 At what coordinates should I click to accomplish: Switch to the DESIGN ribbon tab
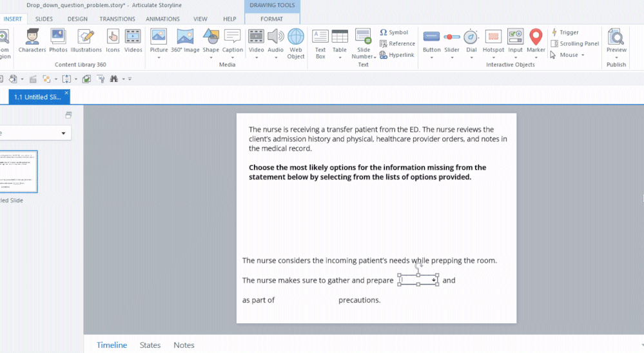(77, 19)
